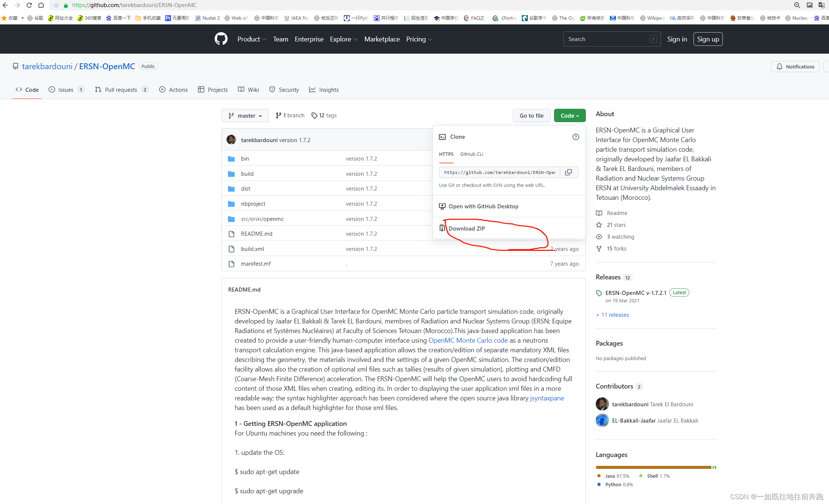Open the Notifications bell button
Screen dimensions: 829x504
[795, 67]
